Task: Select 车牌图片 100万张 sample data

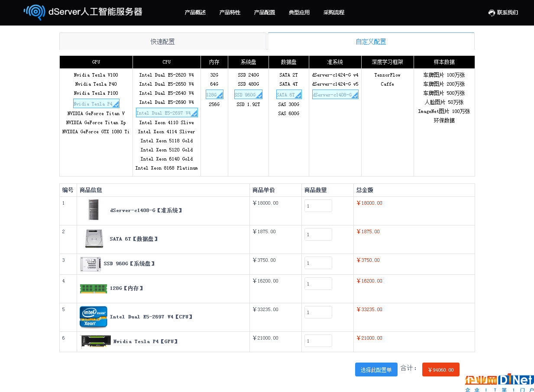Action: click(444, 75)
